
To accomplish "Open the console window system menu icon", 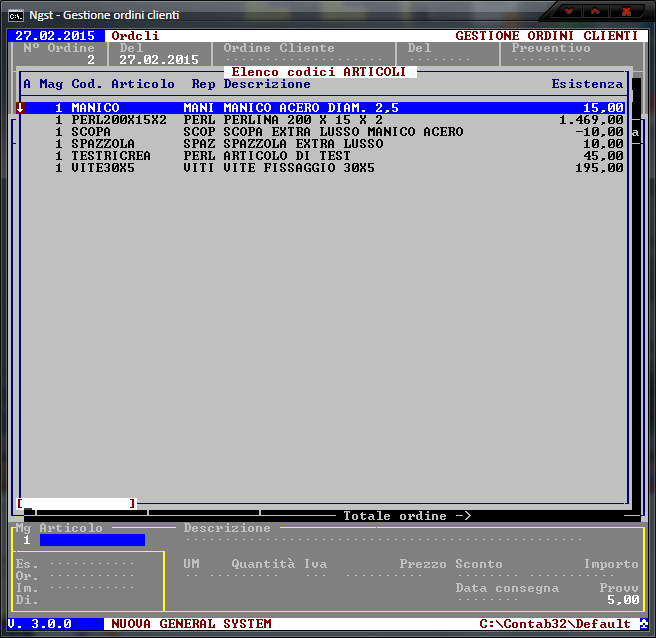I will [16, 13].
